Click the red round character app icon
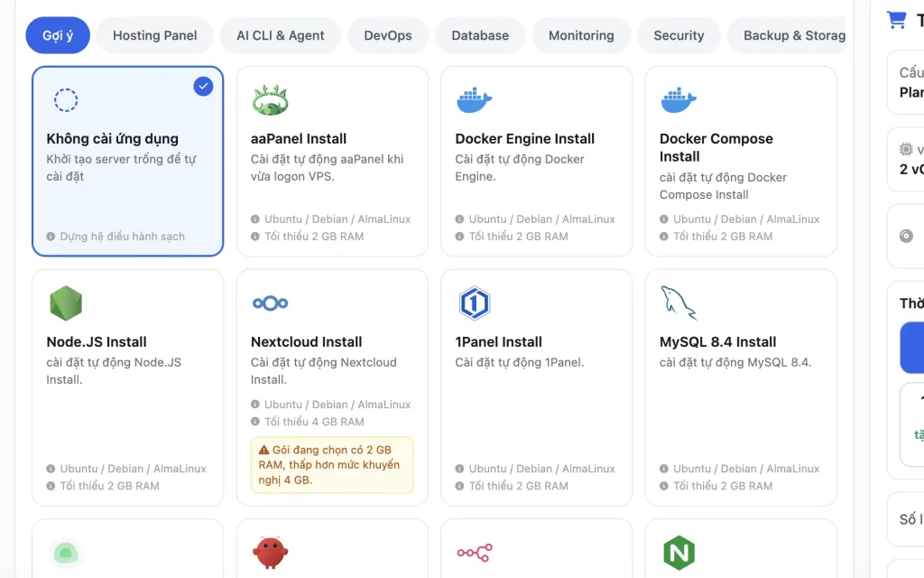The width and height of the screenshot is (924, 578). coord(270,553)
